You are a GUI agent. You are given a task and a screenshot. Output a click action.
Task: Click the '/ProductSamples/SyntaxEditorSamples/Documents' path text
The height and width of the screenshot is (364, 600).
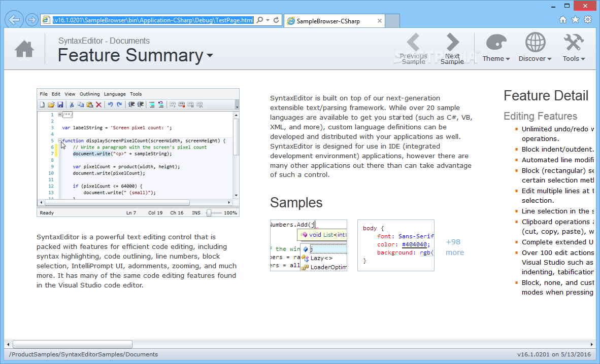(83, 354)
